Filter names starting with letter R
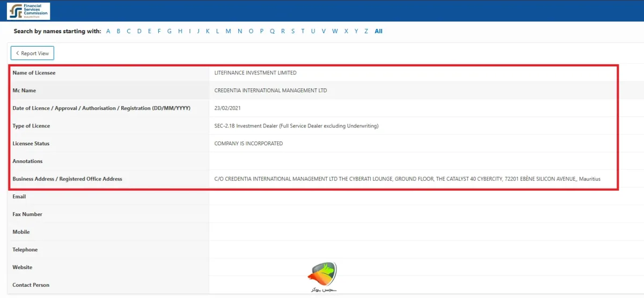 click(283, 31)
